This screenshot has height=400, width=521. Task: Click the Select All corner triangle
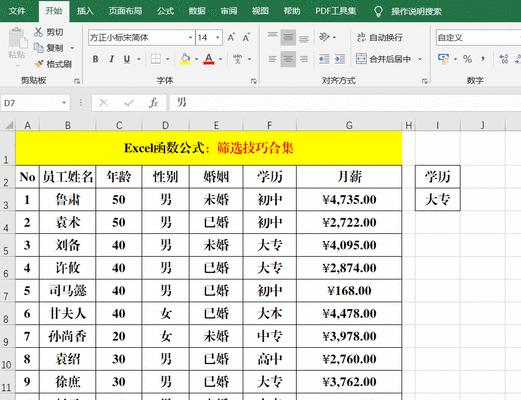9,125
